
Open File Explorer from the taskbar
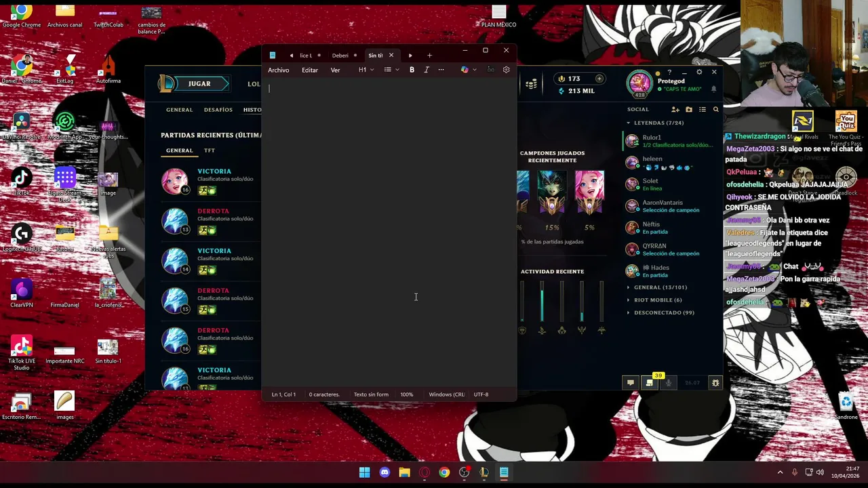404,472
